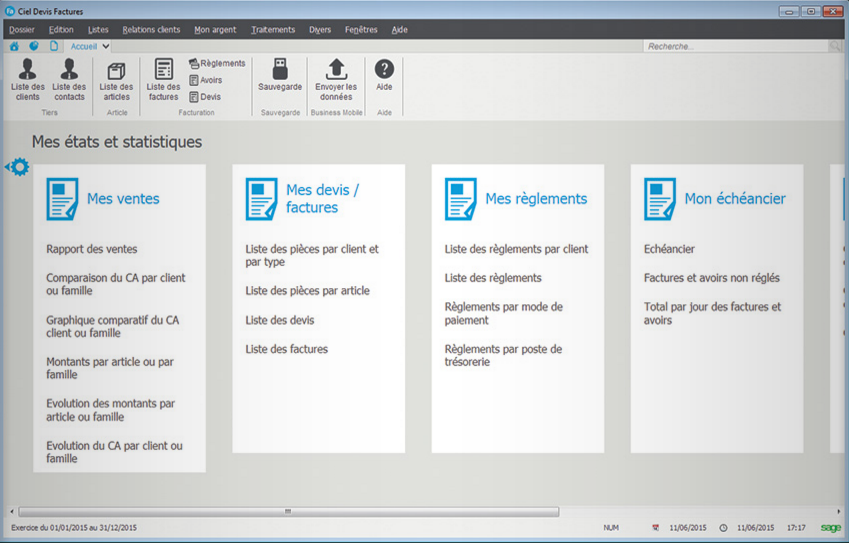Screen dimensions: 849x543
Task: Click the 17:17 time in the status bar
Action: pyautogui.click(x=796, y=527)
